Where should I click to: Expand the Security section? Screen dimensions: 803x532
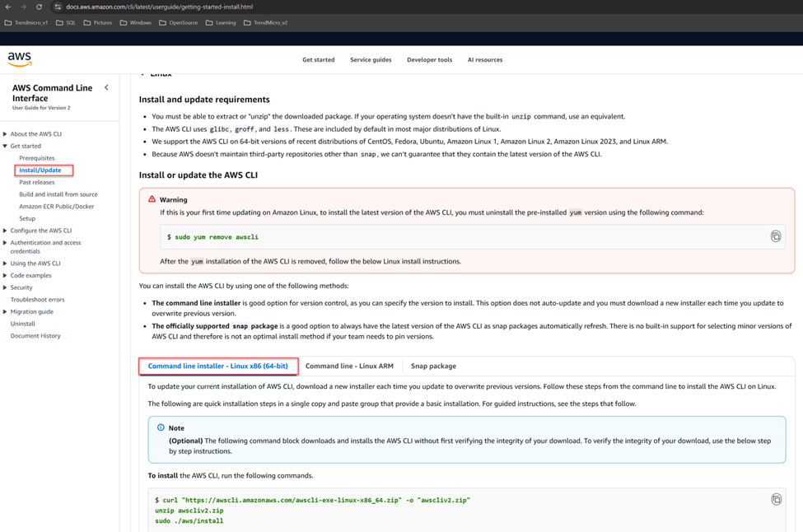[5, 287]
